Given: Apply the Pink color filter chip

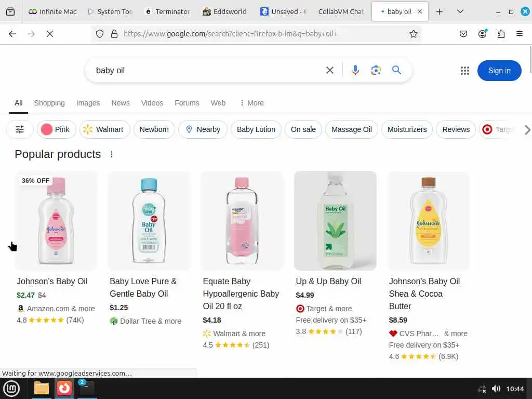Looking at the screenshot, I should (56, 129).
